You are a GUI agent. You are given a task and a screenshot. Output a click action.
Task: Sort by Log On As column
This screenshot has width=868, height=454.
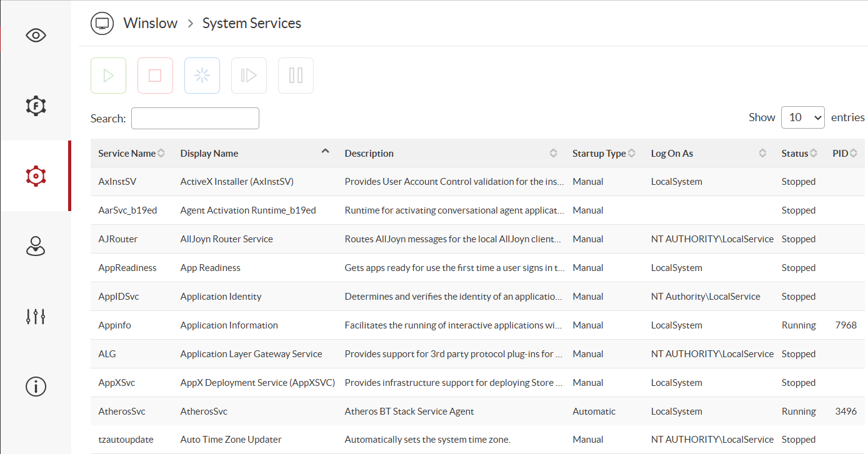pyautogui.click(x=709, y=153)
